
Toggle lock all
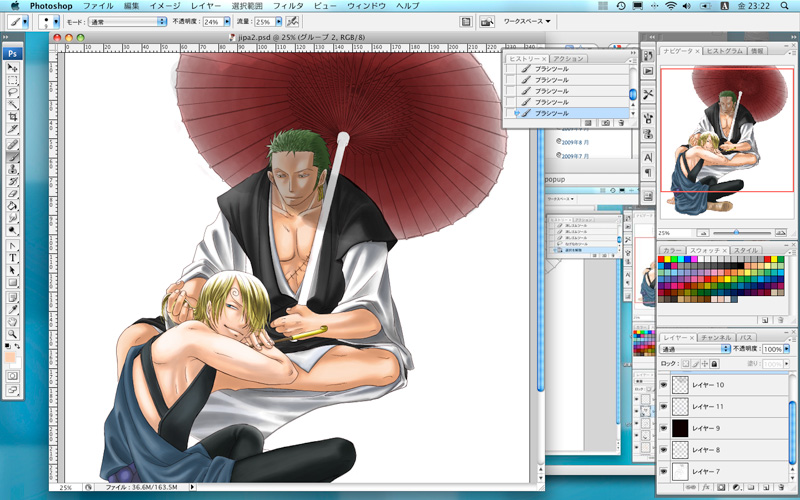coord(715,364)
